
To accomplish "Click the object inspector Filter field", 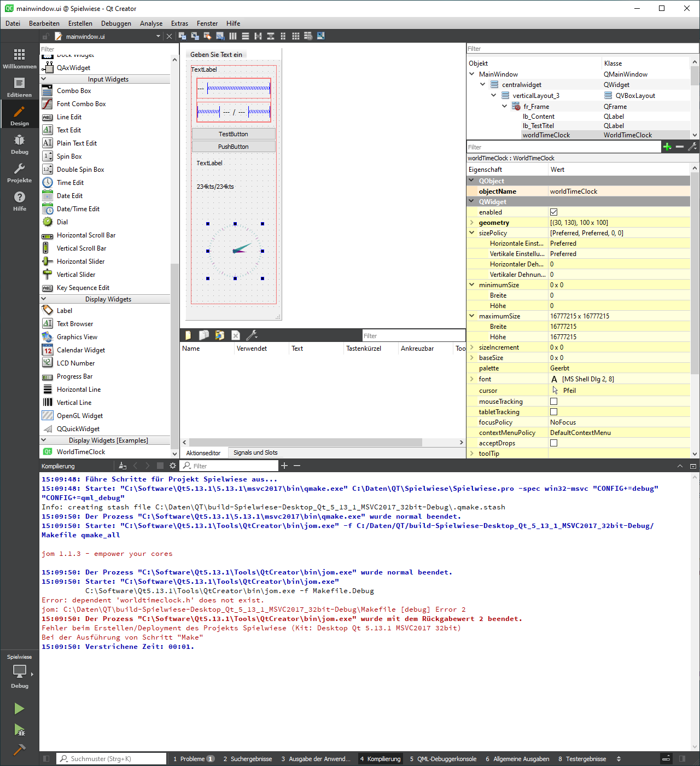I will [x=582, y=49].
